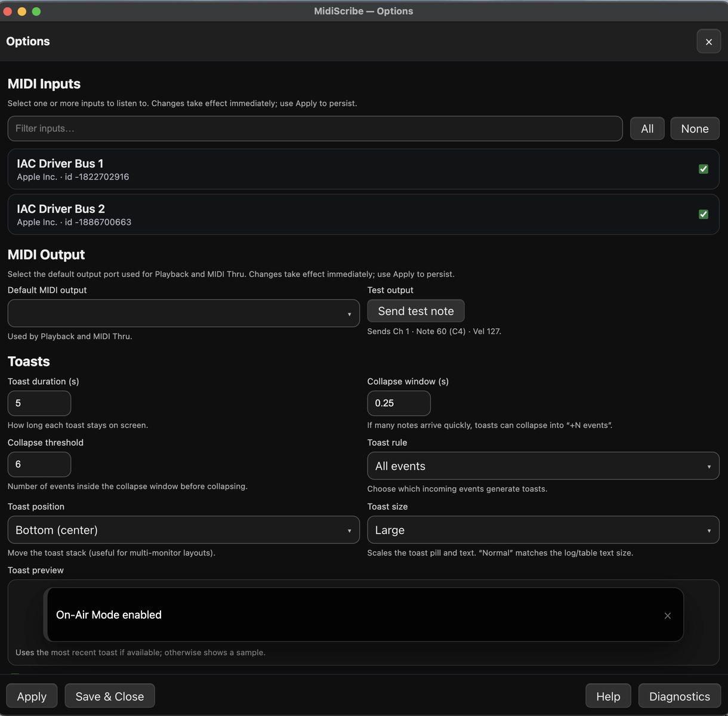This screenshot has width=728, height=716.
Task: Apply the current settings
Action: [32, 696]
